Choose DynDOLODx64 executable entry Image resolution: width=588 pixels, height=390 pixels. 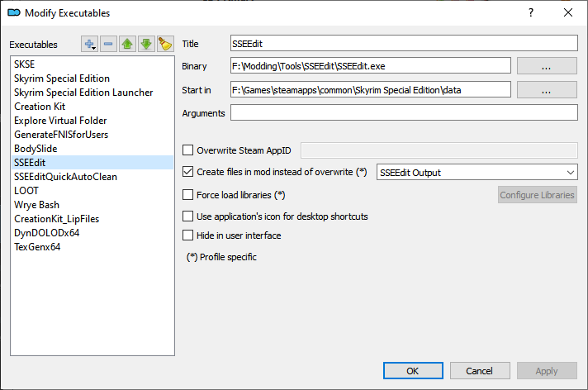point(45,232)
